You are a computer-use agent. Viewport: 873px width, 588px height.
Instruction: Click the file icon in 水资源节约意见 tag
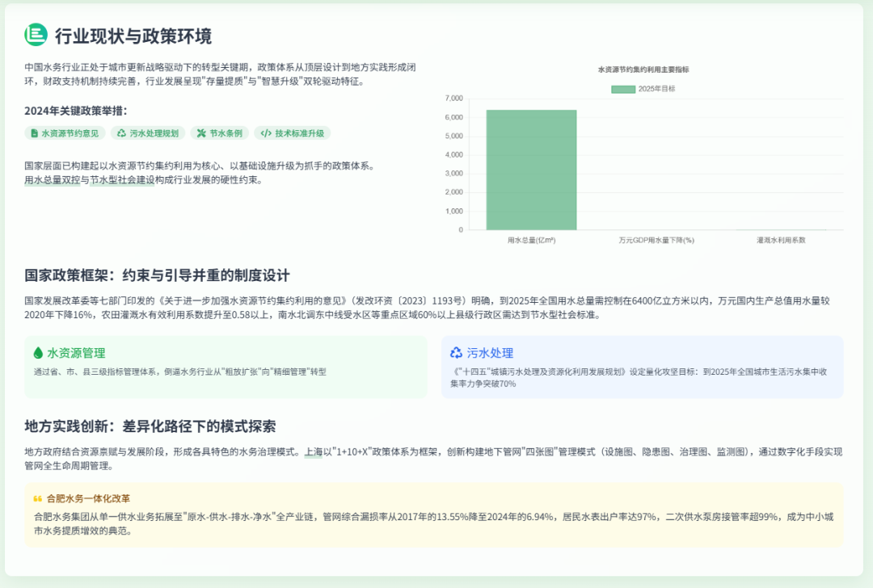35,133
